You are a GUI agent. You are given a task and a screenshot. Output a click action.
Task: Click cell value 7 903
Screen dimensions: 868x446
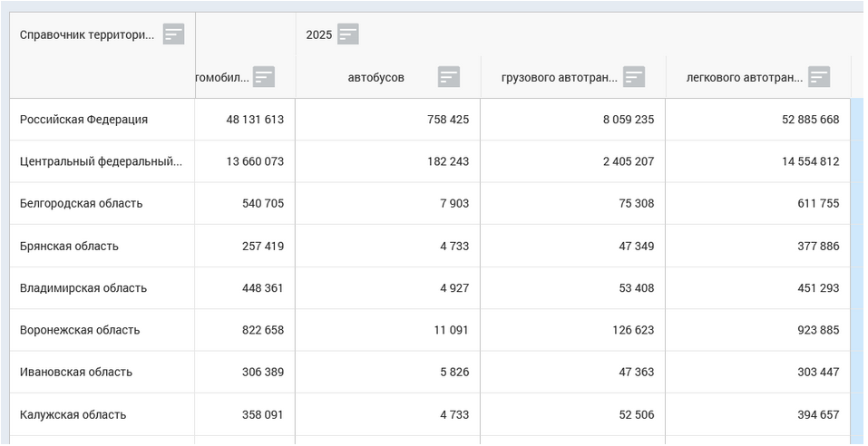455,204
